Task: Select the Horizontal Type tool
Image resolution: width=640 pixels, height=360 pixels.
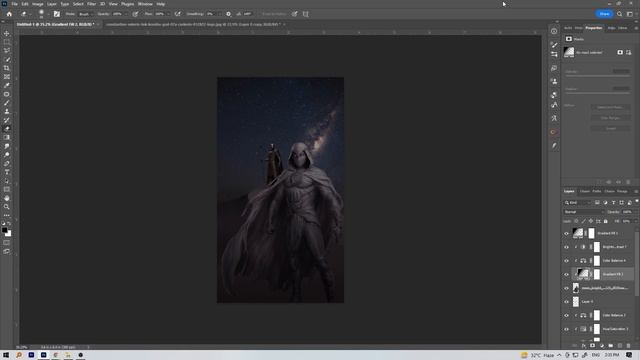Action: [x=7, y=172]
